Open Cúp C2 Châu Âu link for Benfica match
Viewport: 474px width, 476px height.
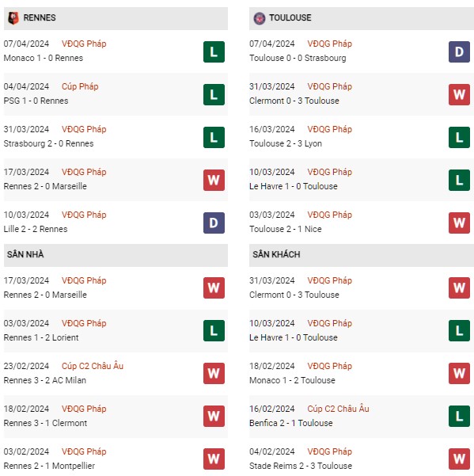[338, 409]
